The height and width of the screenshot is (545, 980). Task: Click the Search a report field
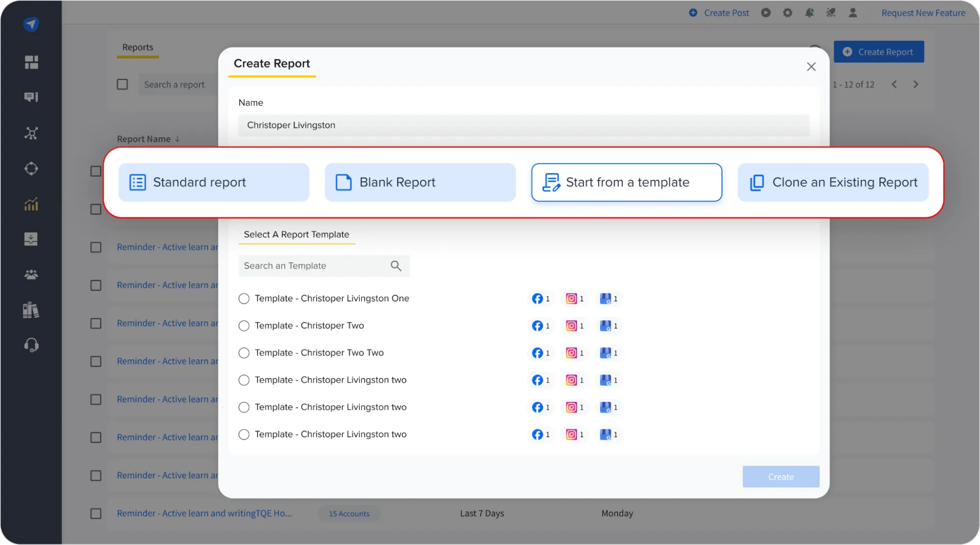click(178, 85)
